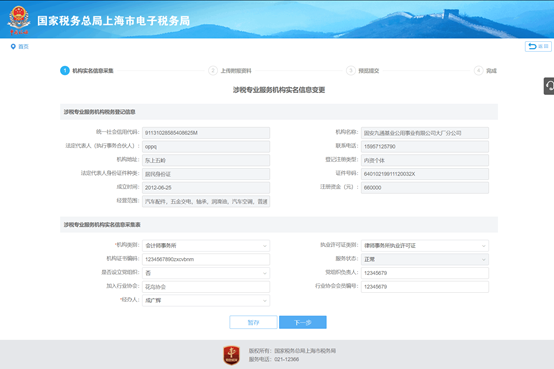Open the 经办人 dropdown showing 成广辉
The width and height of the screenshot is (554, 369).
(x=206, y=300)
